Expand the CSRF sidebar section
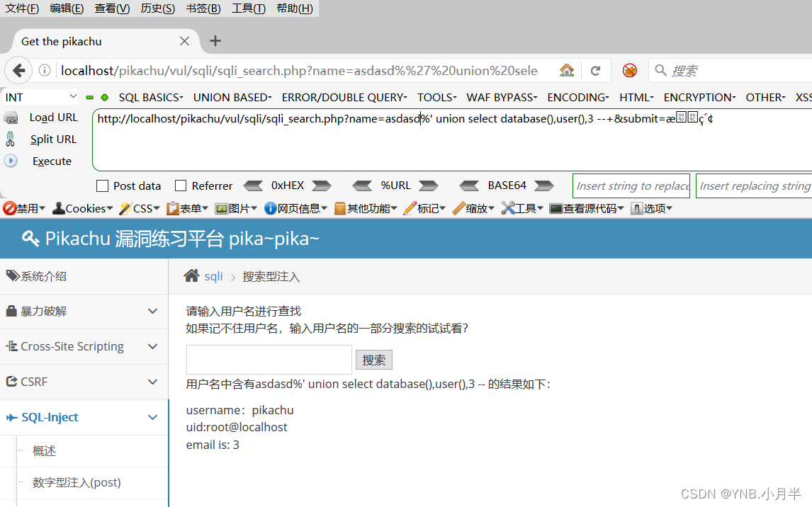Screen dimensions: 812x507 pyautogui.click(x=152, y=382)
